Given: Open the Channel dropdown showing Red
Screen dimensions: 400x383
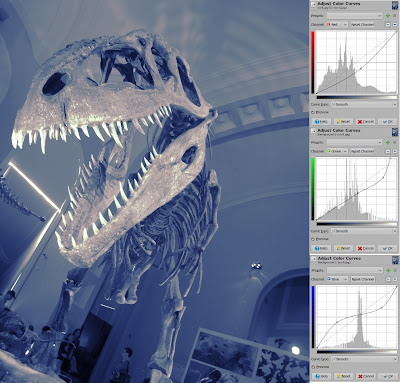Looking at the screenshot, I should click(337, 25).
